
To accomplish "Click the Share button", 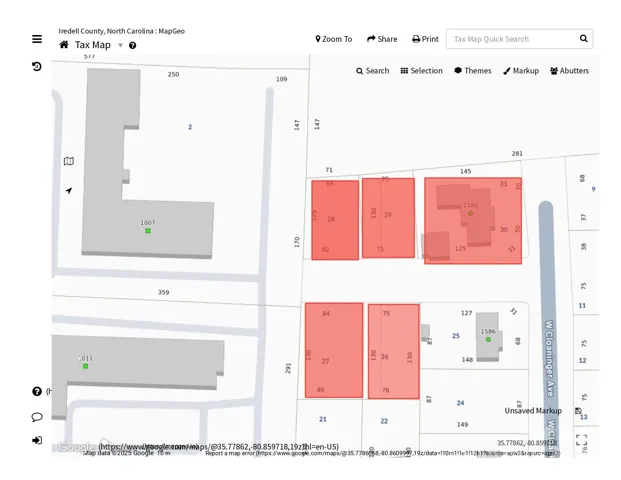I will (382, 39).
